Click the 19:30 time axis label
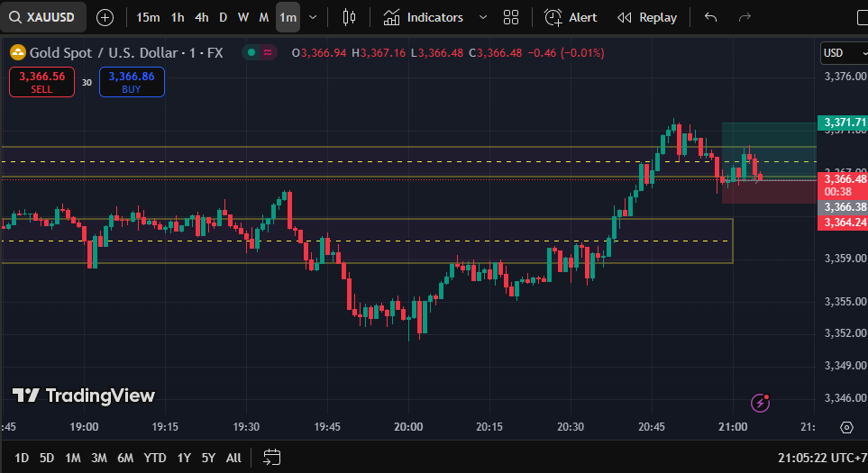This screenshot has height=473, width=868. point(246,427)
